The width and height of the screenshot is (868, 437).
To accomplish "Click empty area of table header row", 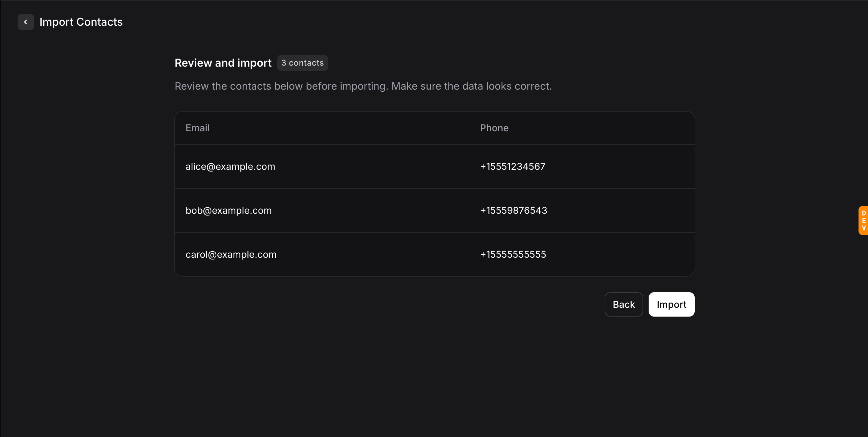I will tap(339, 128).
